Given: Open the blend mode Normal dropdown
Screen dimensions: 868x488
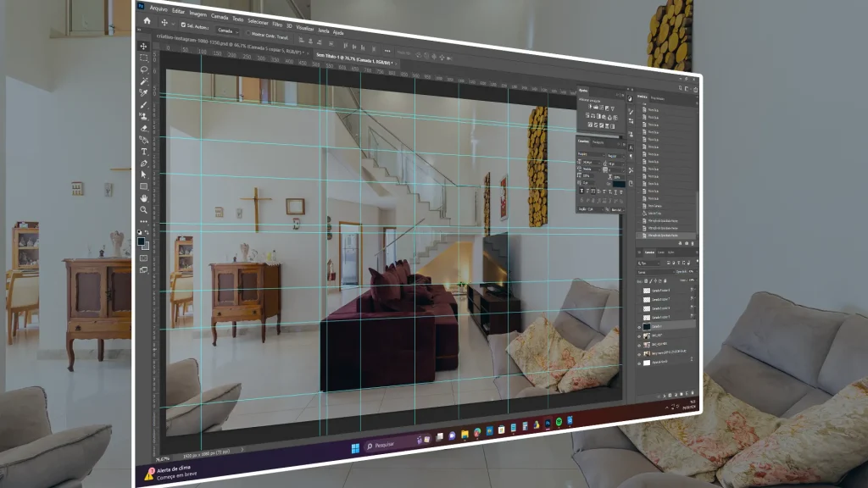Looking at the screenshot, I should [655, 272].
